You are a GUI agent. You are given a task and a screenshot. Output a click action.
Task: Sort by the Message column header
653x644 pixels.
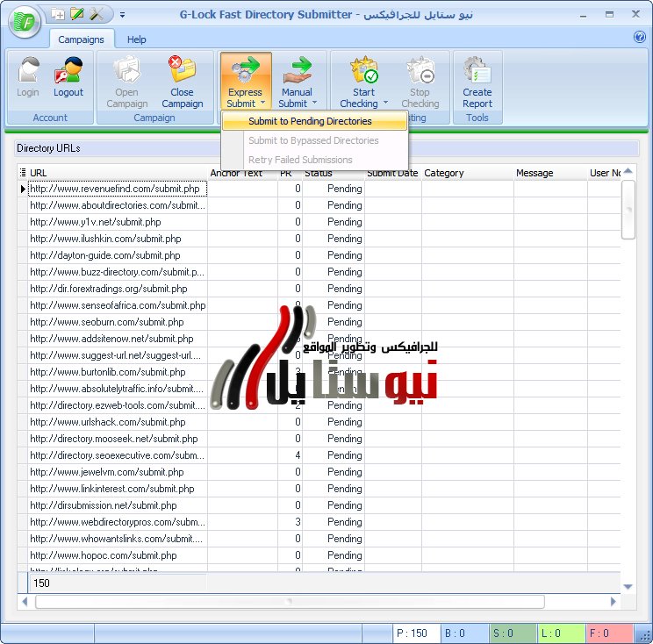[550, 173]
